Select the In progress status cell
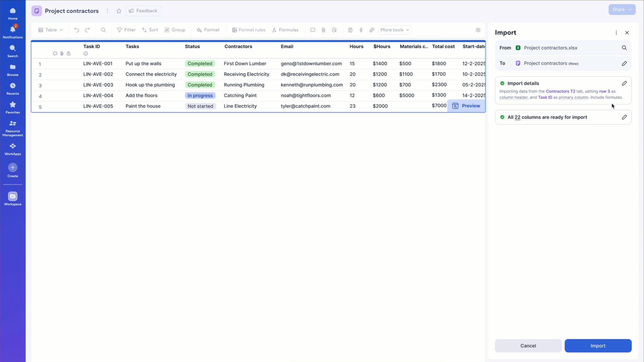 point(200,96)
